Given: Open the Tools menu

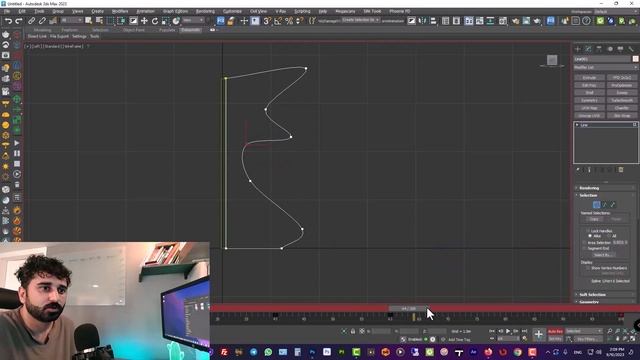Looking at the screenshot, I should click(39, 11).
